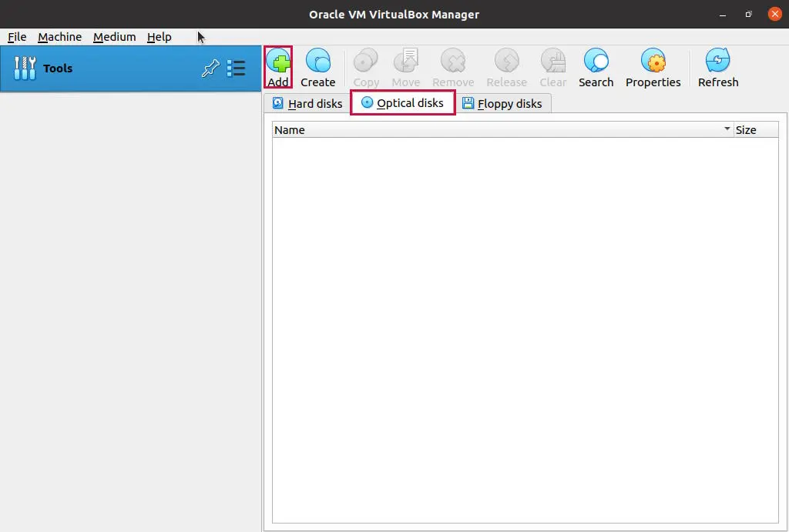789x532 pixels.
Task: Click the Add disk image icon
Action: click(278, 65)
